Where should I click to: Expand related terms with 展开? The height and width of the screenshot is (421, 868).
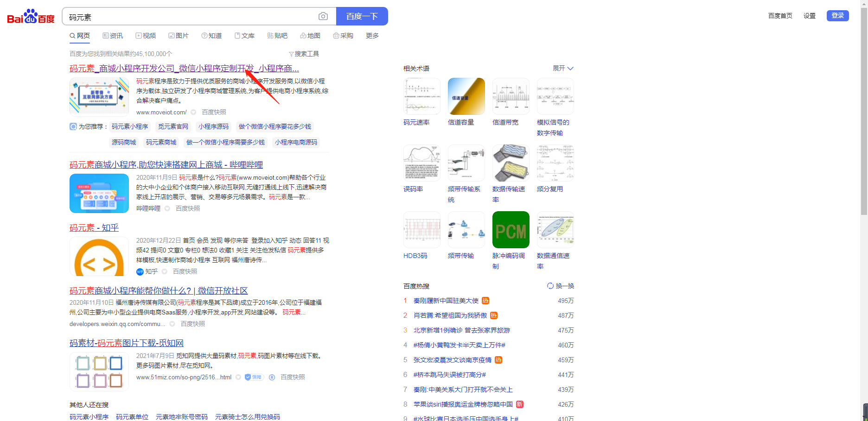click(563, 68)
